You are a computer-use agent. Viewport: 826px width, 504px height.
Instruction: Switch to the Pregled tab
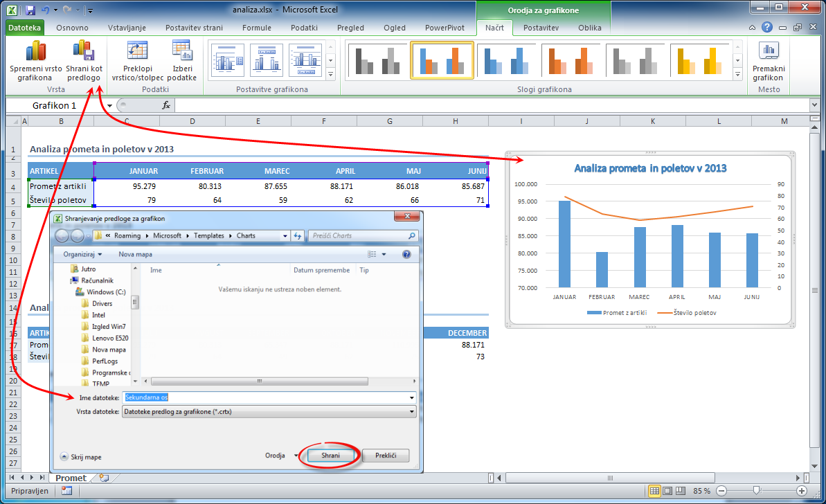(350, 28)
